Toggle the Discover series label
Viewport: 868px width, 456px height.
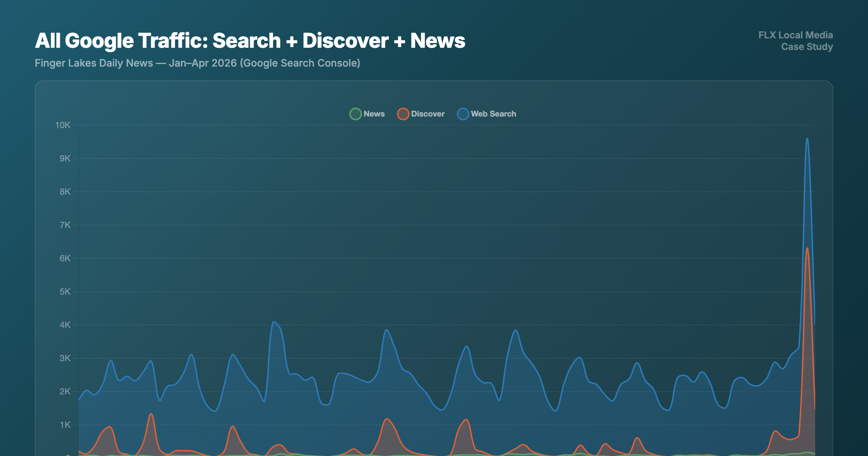[427, 114]
